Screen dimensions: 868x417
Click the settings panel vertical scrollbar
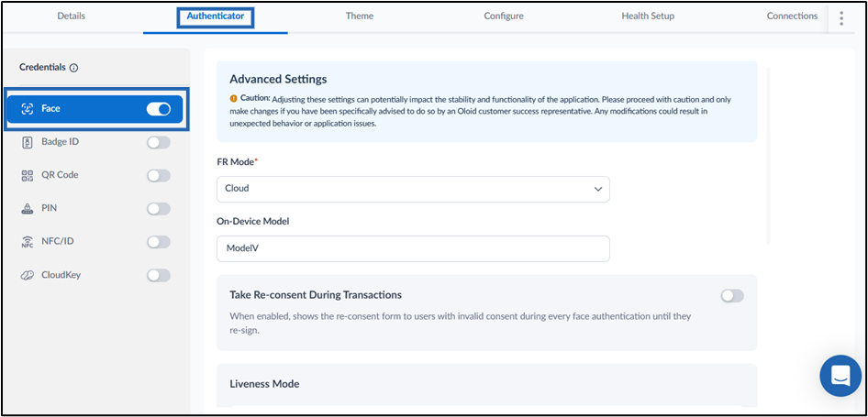click(x=768, y=156)
